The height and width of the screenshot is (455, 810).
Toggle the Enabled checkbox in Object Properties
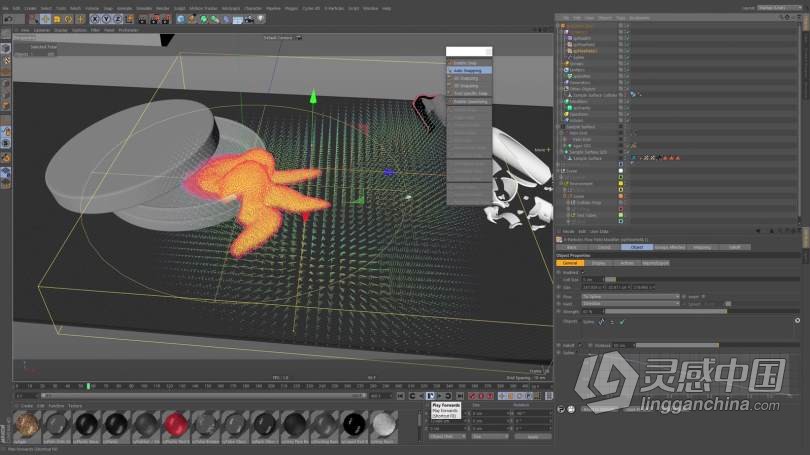point(583,273)
